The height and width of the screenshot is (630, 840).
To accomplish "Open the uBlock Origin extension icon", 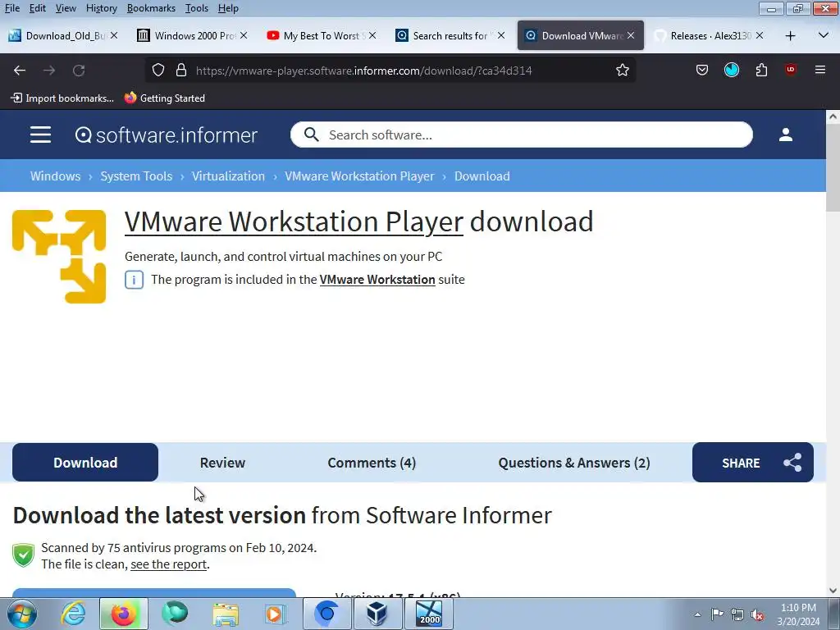I will (791, 71).
